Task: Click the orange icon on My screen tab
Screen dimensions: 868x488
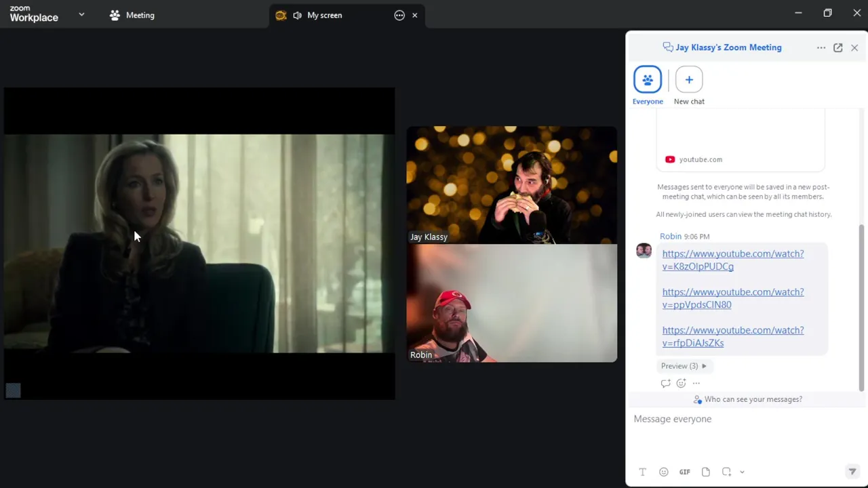Action: click(x=281, y=15)
